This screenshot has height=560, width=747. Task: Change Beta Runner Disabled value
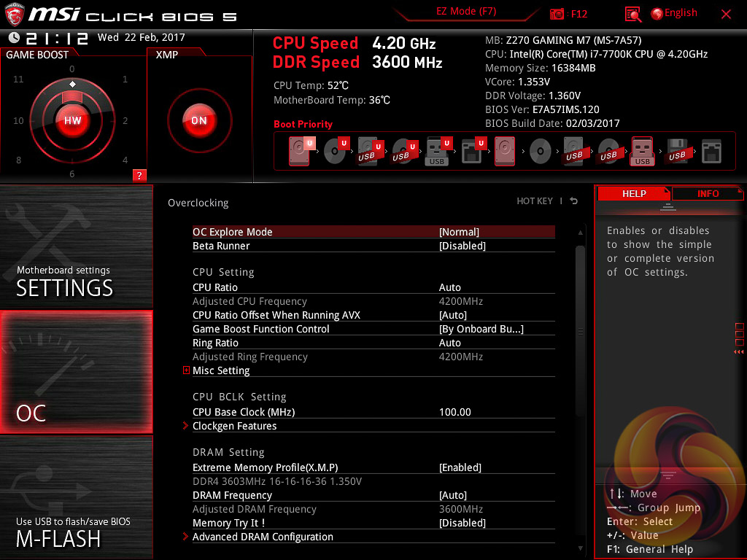[462, 246]
